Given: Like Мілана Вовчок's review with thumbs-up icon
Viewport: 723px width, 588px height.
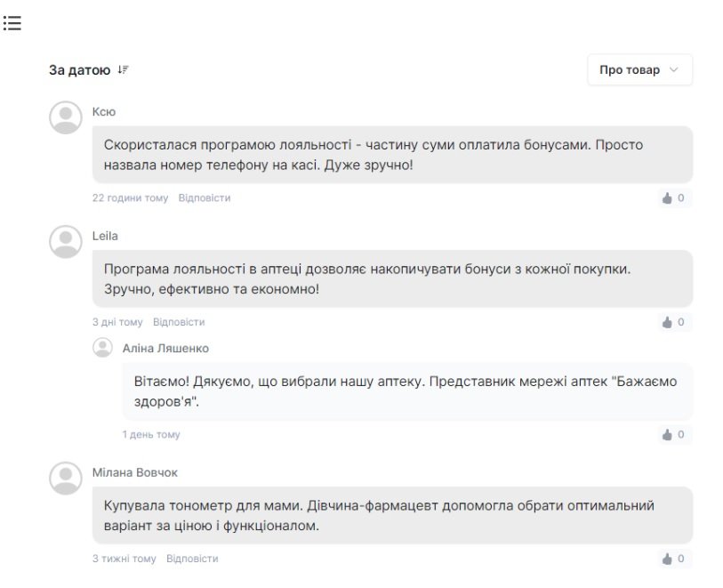Looking at the screenshot, I should point(667,559).
